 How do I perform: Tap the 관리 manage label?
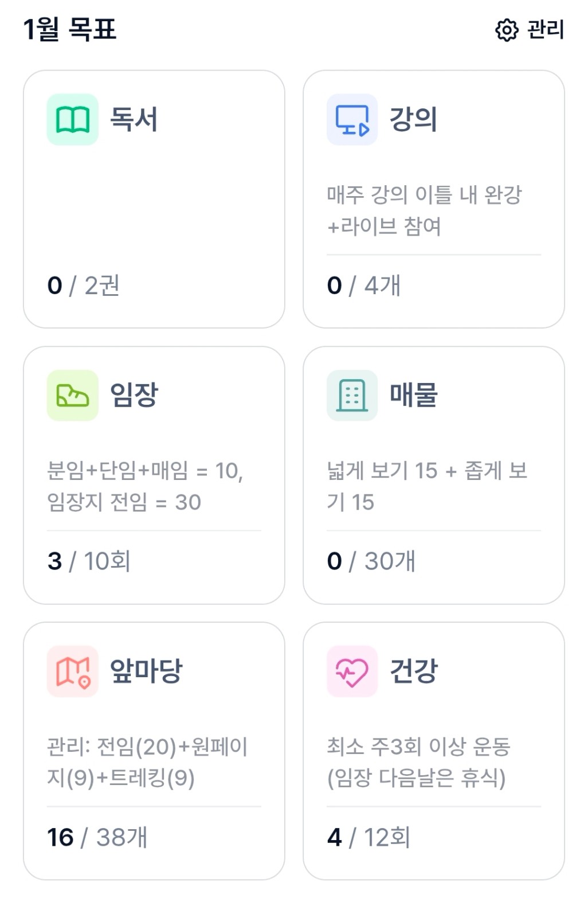pyautogui.click(x=546, y=30)
